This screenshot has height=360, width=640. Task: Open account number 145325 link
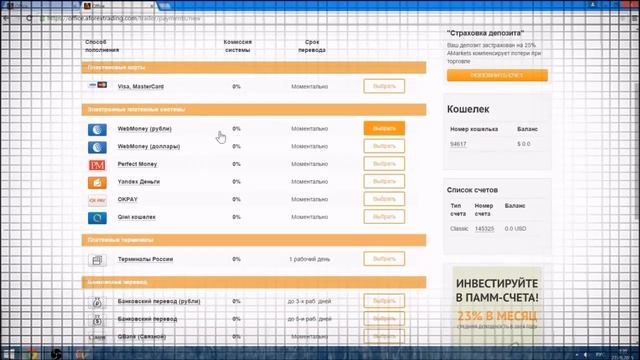pyautogui.click(x=484, y=229)
